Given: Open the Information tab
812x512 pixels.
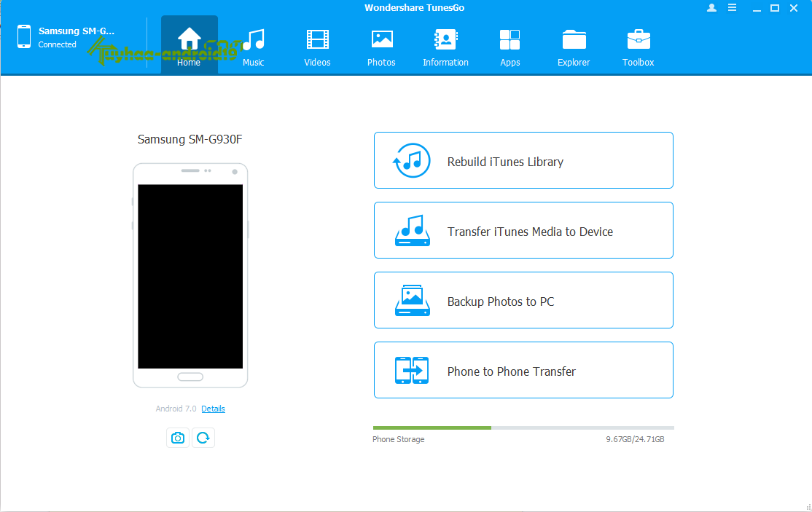Looking at the screenshot, I should tap(445, 47).
